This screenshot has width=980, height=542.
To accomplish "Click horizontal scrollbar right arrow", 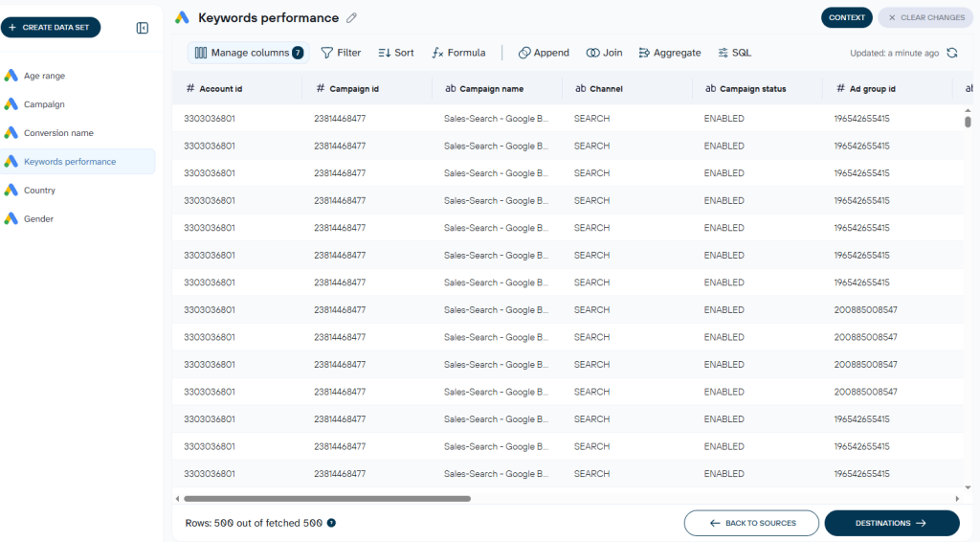I will click(x=957, y=499).
